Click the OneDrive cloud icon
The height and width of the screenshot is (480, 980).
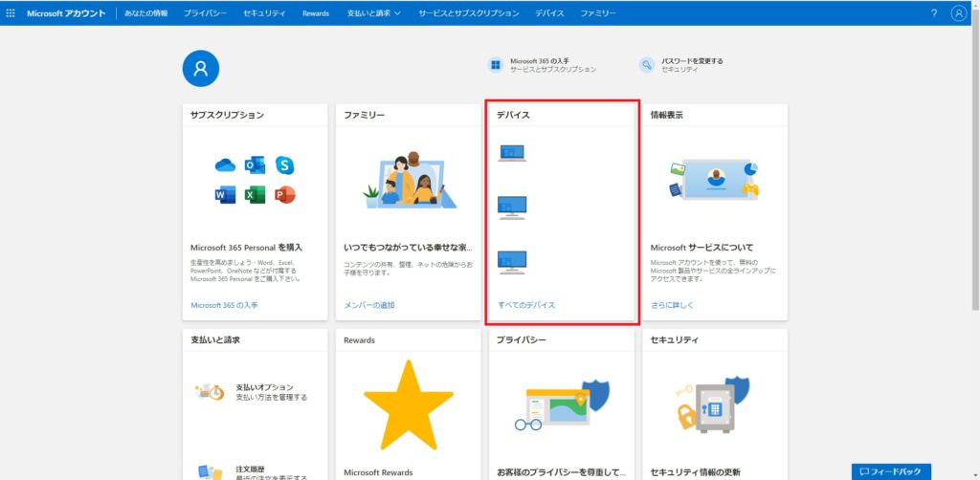tap(225, 165)
